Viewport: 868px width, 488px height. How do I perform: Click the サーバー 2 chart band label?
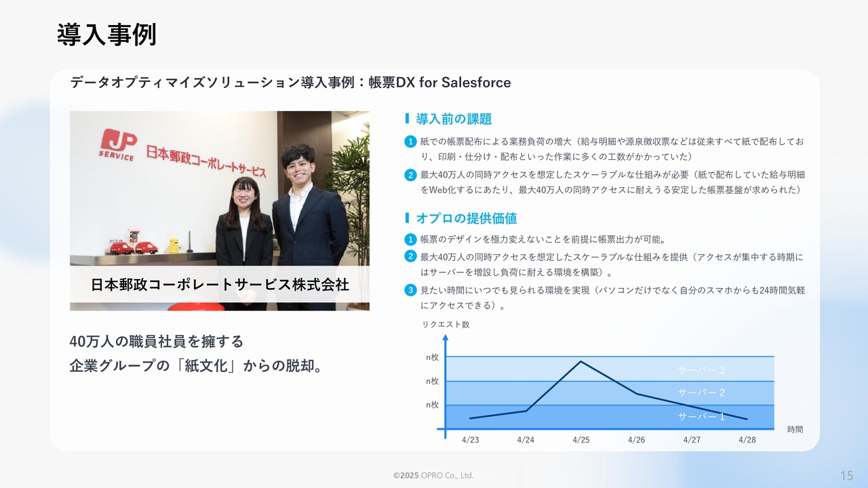click(x=701, y=392)
